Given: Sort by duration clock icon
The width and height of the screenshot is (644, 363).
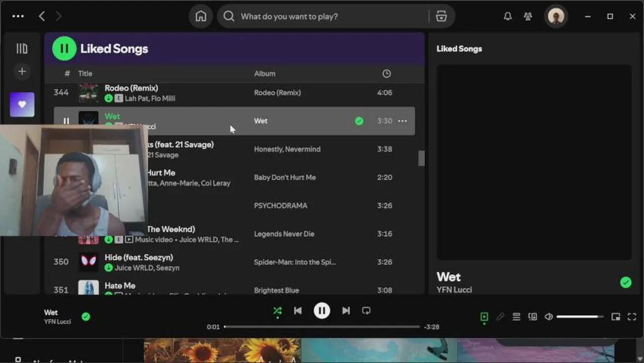Looking at the screenshot, I should pos(387,74).
